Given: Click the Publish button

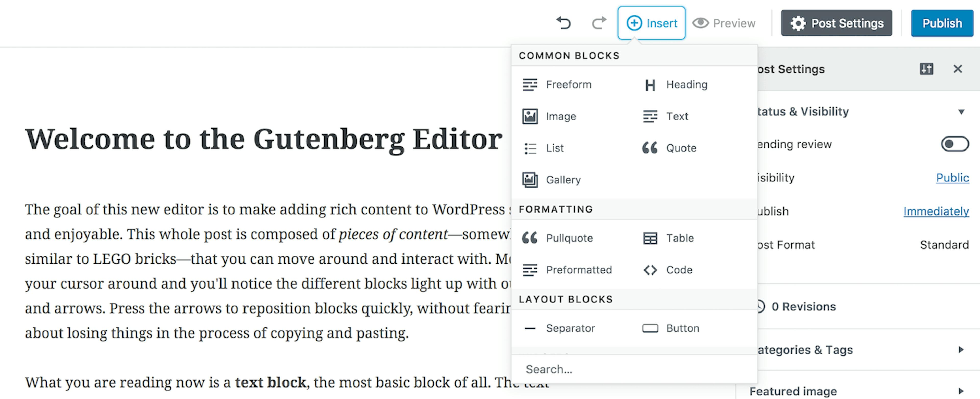Looking at the screenshot, I should tap(941, 23).
